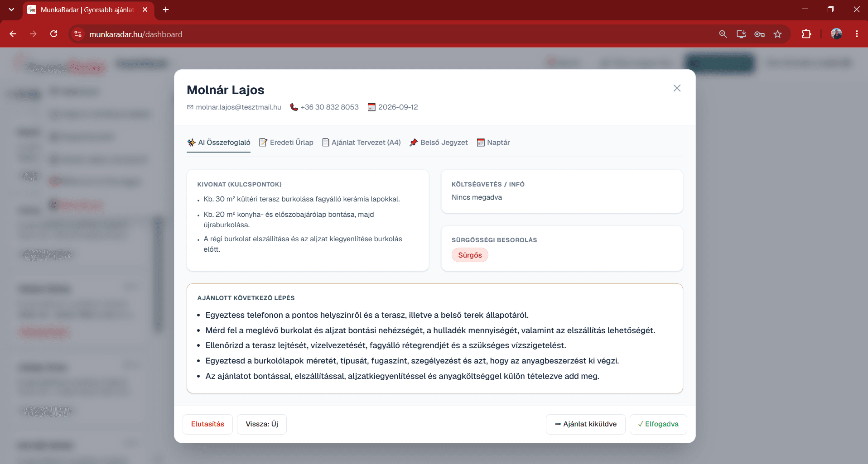Click the phone icon next to the number

[x=294, y=107]
